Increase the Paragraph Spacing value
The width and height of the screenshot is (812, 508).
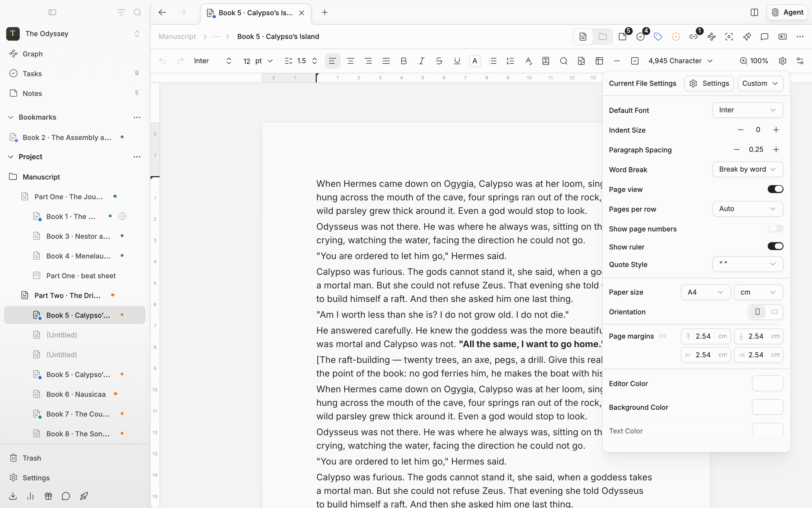tap(776, 150)
